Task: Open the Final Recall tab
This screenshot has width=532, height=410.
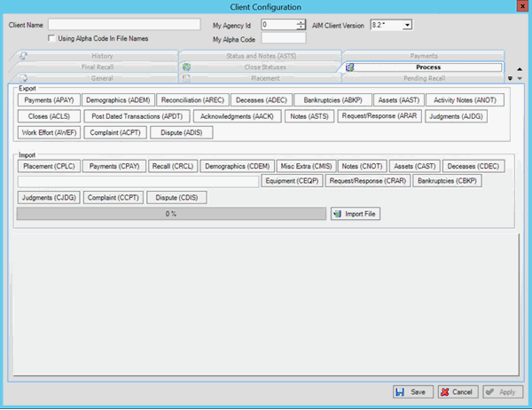Action: tap(97, 67)
